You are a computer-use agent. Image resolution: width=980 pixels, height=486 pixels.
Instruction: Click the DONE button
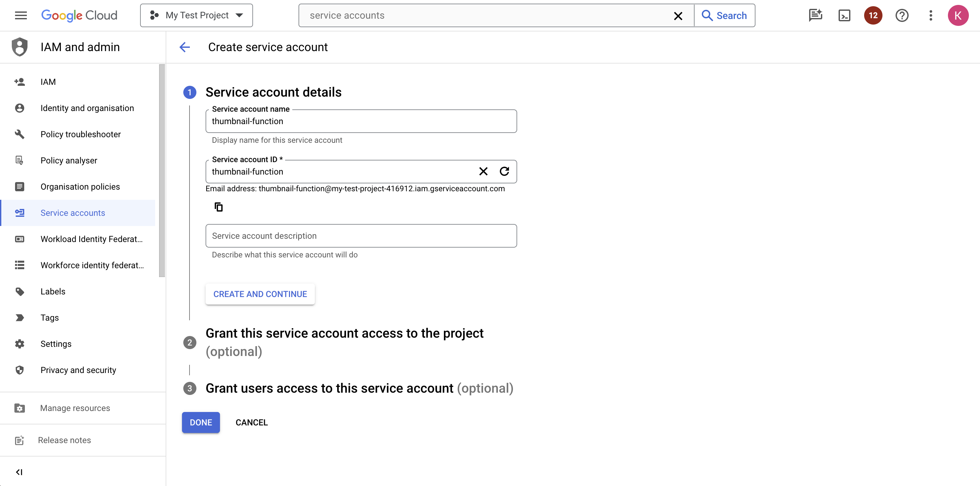[201, 422]
